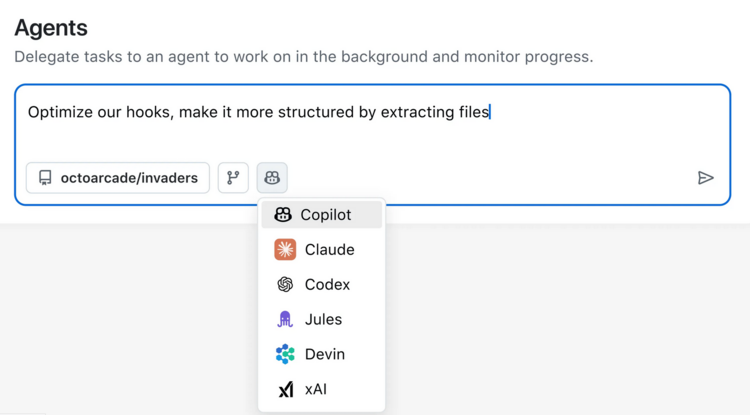This screenshot has width=750, height=415.
Task: Select Copilot from the agent list
Action: 325,215
